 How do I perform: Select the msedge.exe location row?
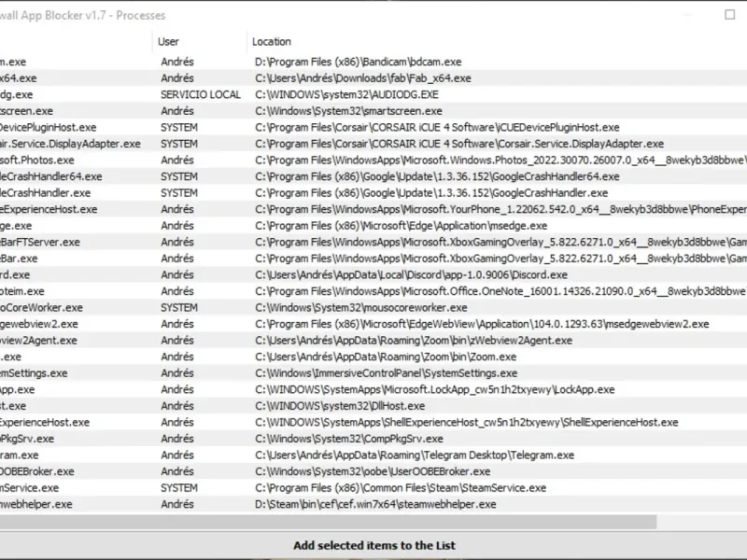pos(402,226)
